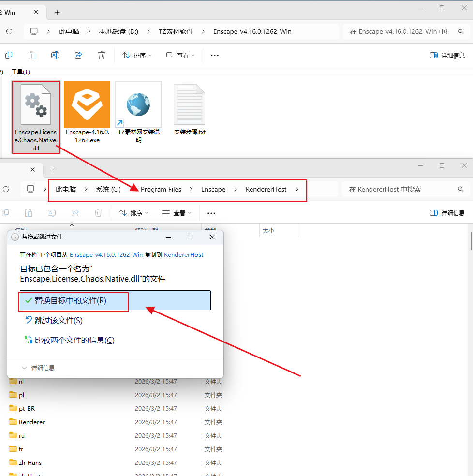Click copy icon in top window toolbar

tap(9, 55)
